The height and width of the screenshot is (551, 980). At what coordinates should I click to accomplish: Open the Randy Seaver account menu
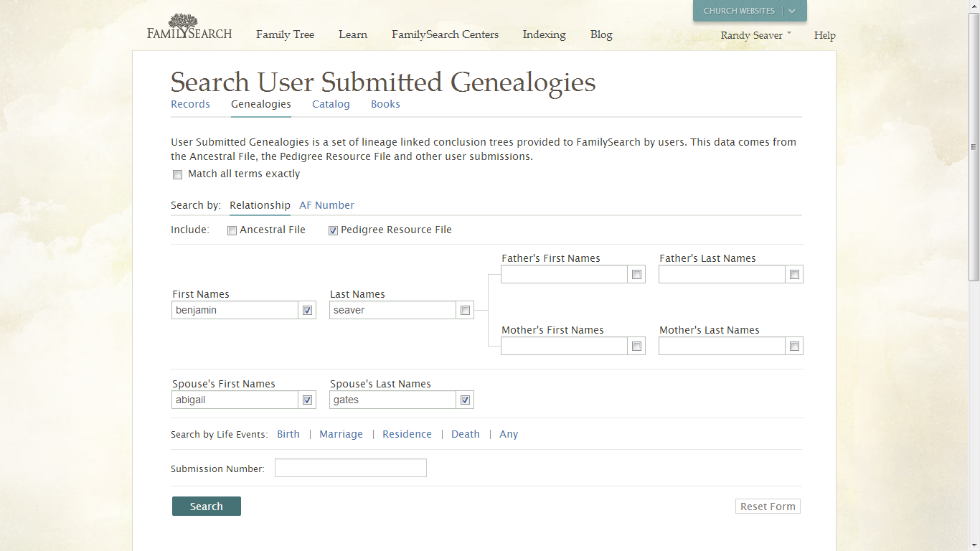coord(755,35)
